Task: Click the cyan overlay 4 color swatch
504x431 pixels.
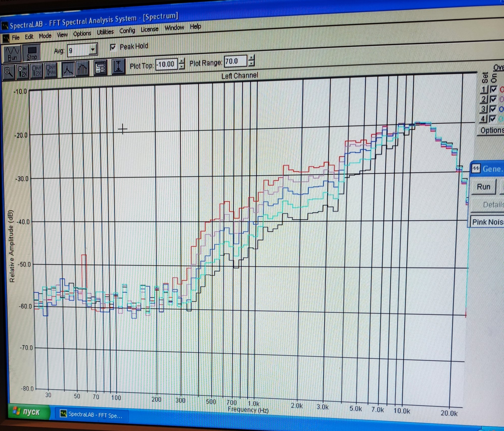Action: tap(501, 119)
